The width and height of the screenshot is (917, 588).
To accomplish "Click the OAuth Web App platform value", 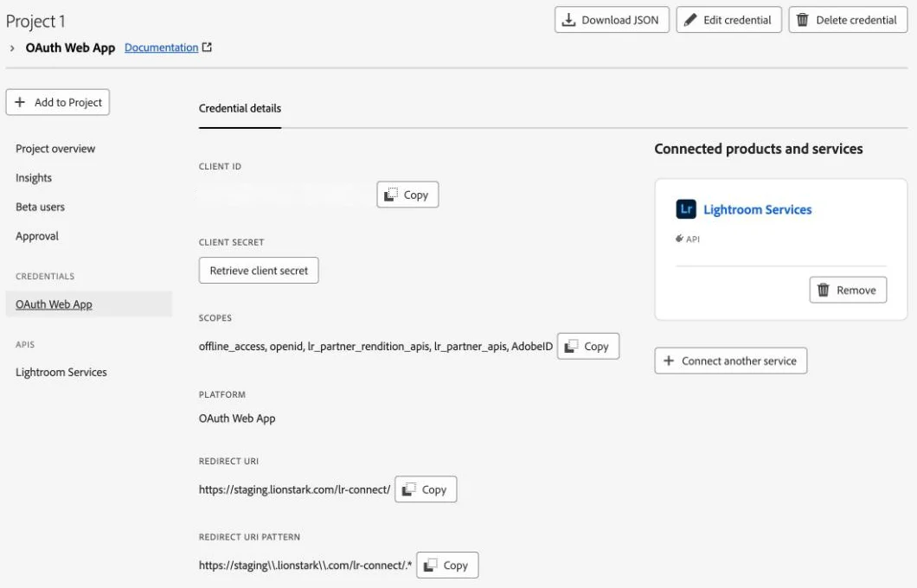I will (237, 419).
